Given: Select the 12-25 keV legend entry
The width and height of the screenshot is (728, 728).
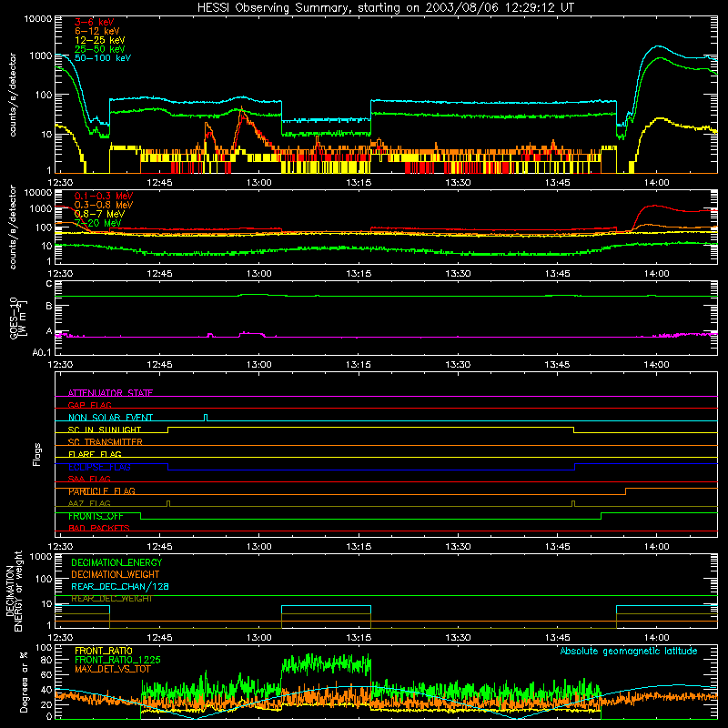Looking at the screenshot, I should pyautogui.click(x=99, y=40).
